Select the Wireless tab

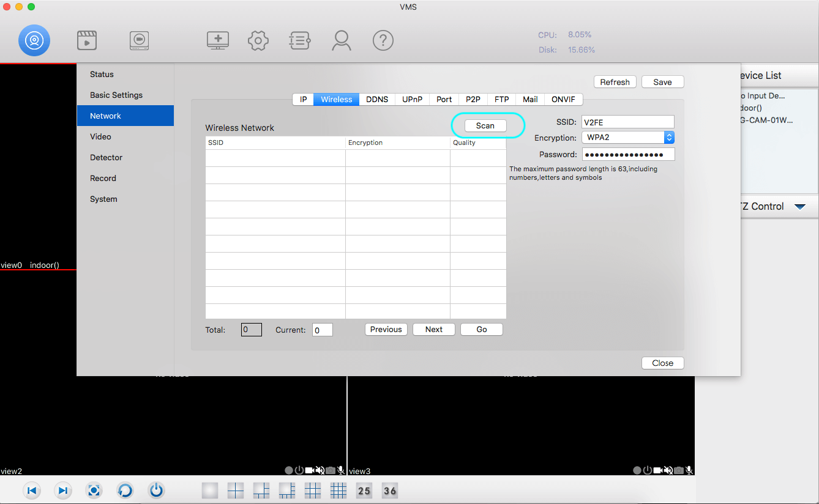[337, 99]
